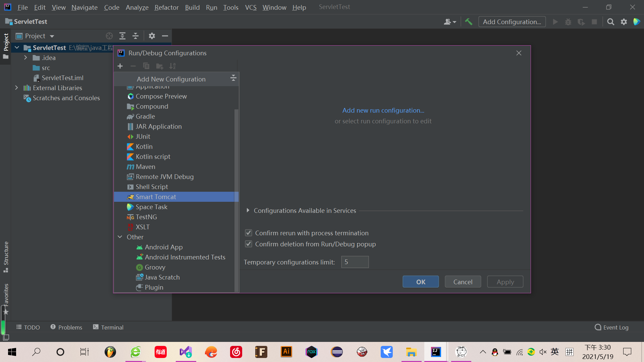
Task: Expand the Other configuration category
Action: coord(120,237)
